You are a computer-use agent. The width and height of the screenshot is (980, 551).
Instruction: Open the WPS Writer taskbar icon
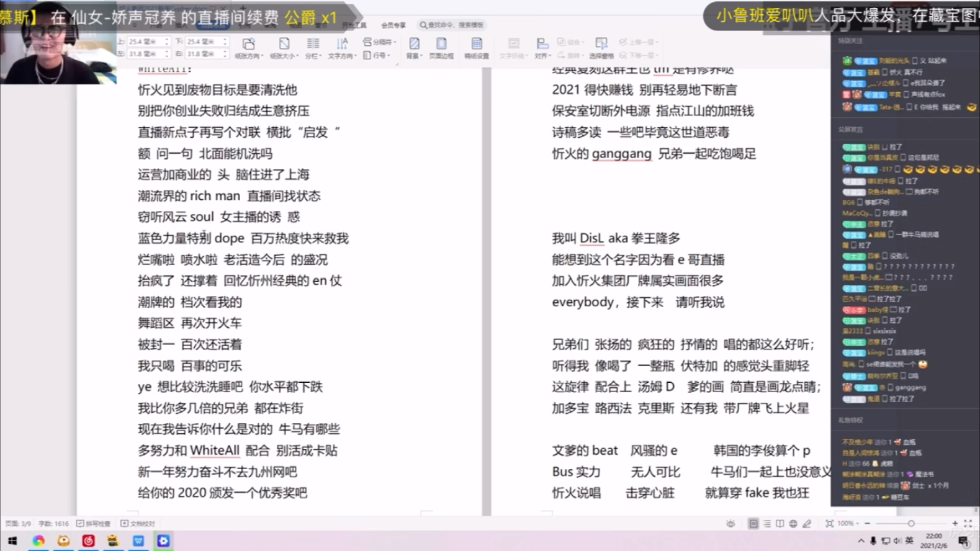(138, 541)
